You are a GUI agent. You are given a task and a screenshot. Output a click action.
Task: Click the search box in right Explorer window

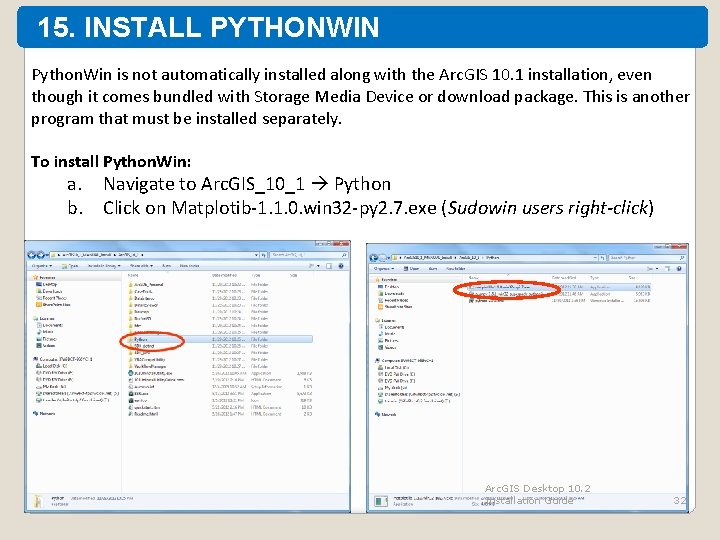coord(647,258)
